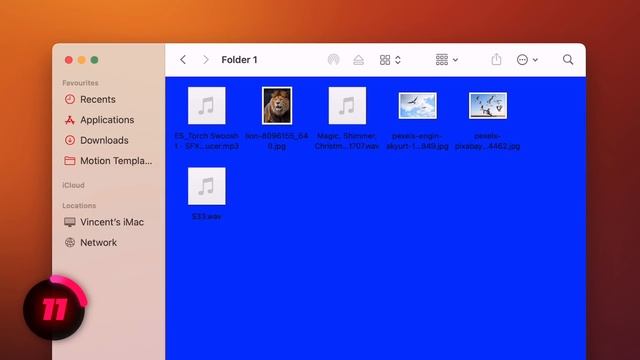Select the 533.wav audio icon
640x360 pixels.
(207, 186)
